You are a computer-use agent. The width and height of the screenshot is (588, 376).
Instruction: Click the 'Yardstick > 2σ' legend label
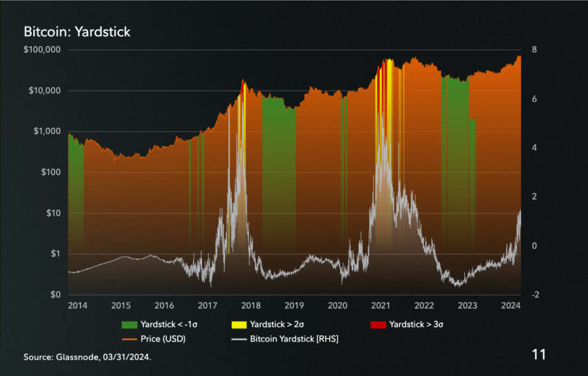277,324
